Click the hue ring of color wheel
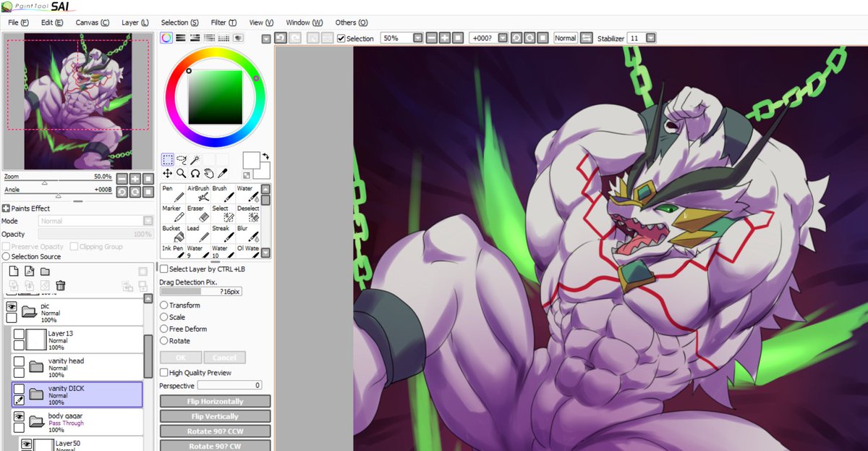Viewport: 868px width, 451px height. [215, 54]
